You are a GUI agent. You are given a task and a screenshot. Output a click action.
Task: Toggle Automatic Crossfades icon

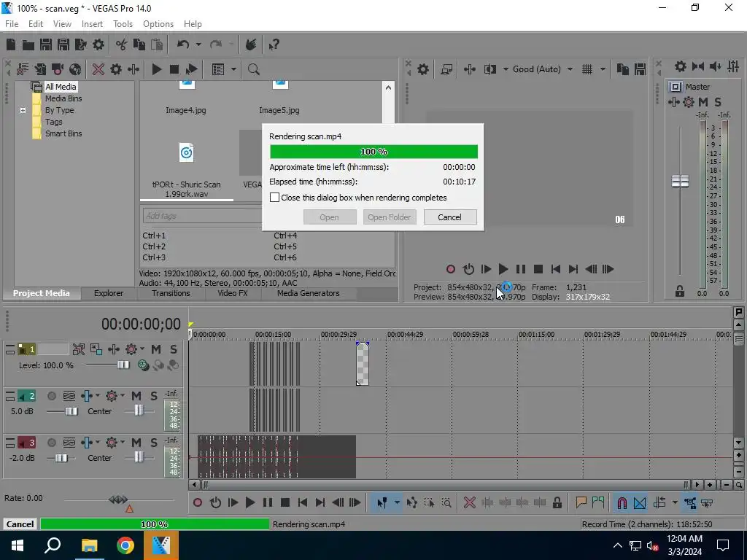point(640,502)
